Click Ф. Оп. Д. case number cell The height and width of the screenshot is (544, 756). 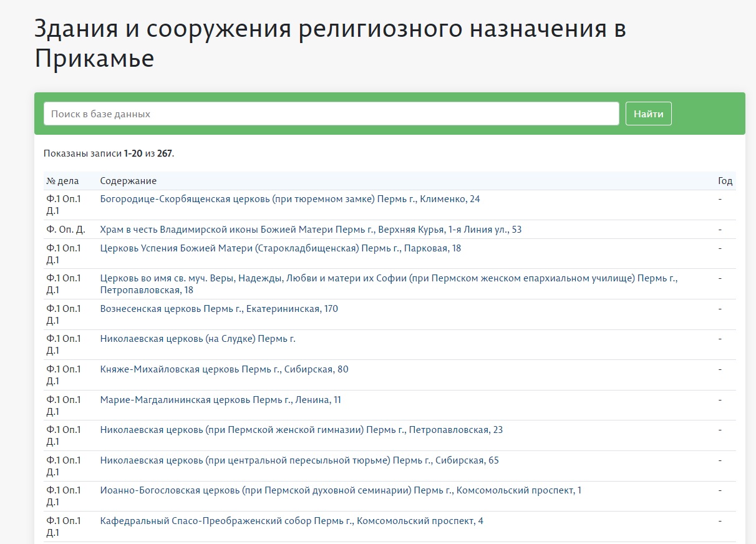point(65,230)
